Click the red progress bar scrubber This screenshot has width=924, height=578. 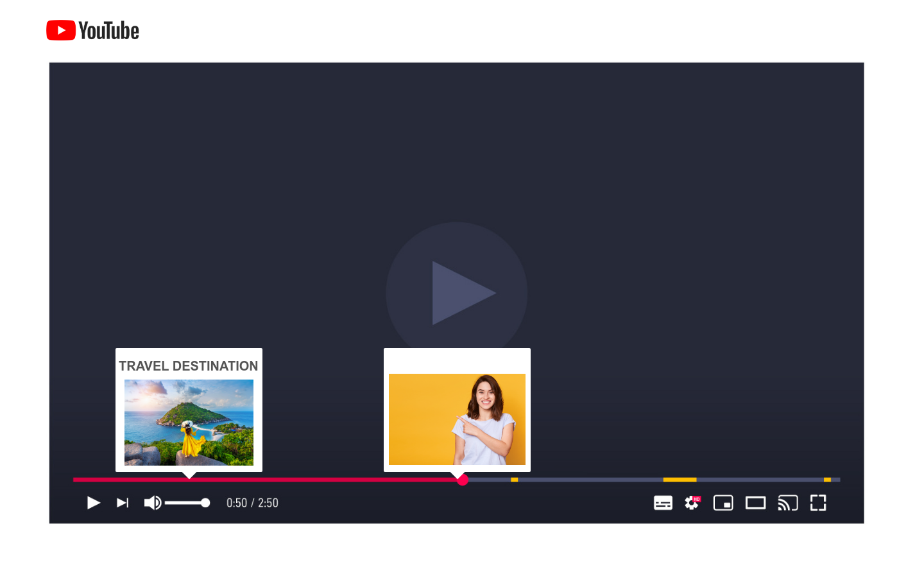[x=463, y=480]
